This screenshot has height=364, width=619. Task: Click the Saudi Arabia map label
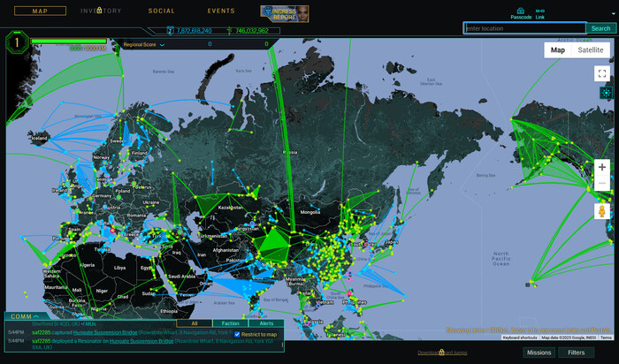click(182, 277)
